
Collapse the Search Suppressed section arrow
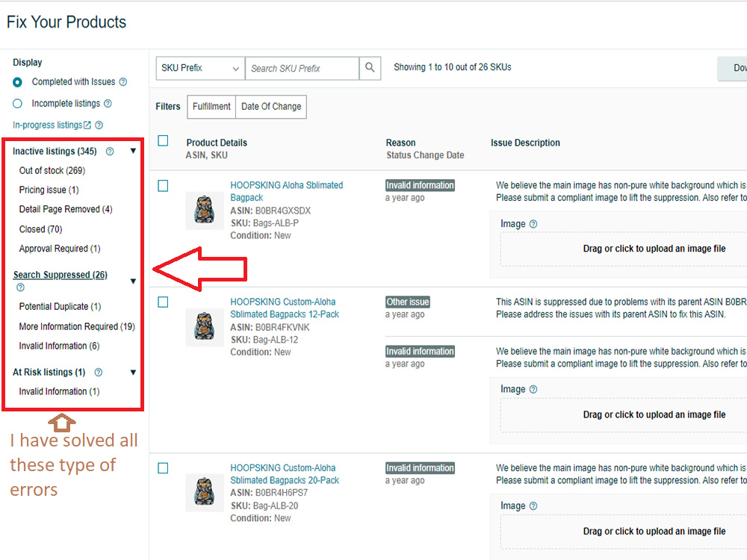[x=134, y=281]
